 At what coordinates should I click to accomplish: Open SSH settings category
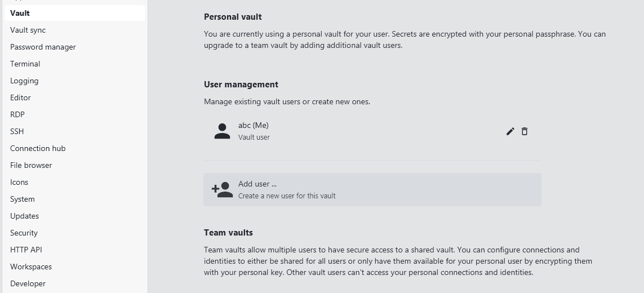pos(17,131)
